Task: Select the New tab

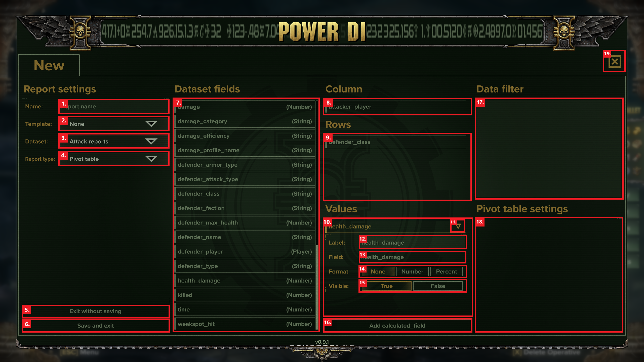Action: (49, 66)
